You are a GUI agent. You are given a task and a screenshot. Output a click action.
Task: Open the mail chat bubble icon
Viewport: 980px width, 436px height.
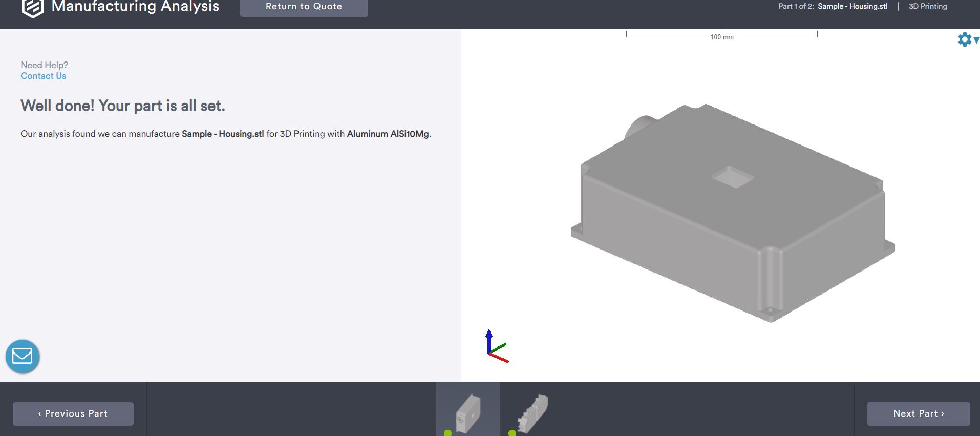[23, 356]
